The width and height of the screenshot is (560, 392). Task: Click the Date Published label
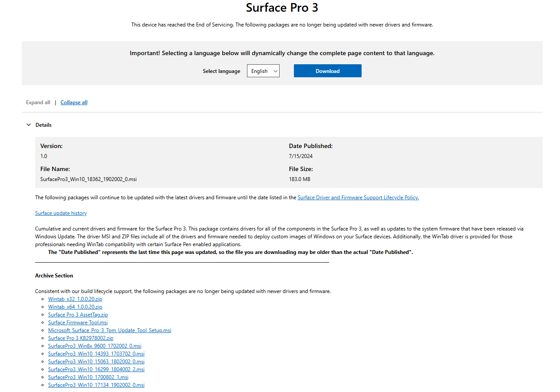click(x=311, y=146)
